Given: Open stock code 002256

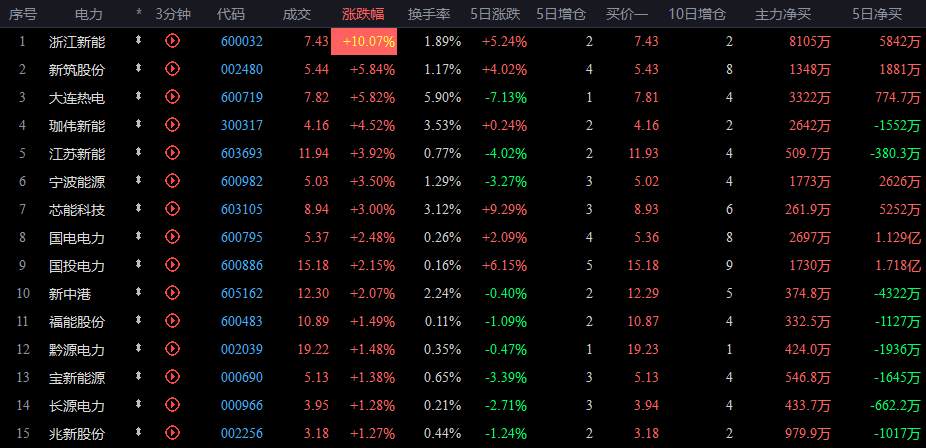Looking at the screenshot, I should (x=242, y=433).
